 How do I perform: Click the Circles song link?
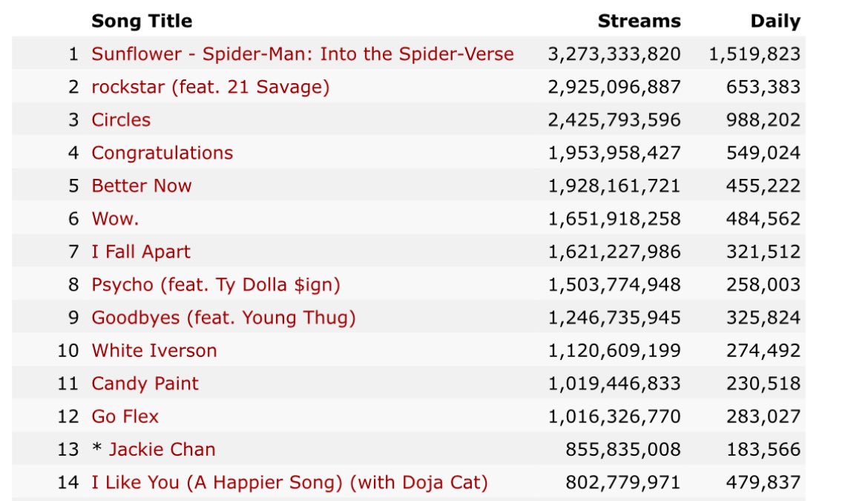121,119
